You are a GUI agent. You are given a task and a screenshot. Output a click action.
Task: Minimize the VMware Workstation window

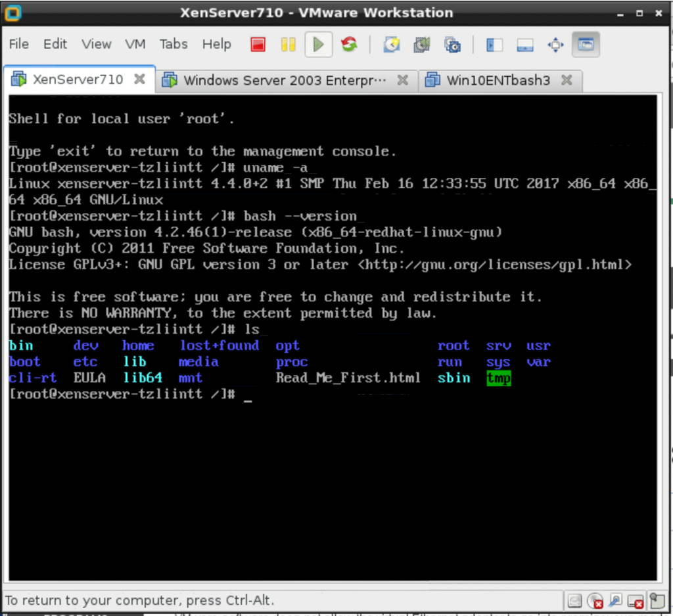620,14
